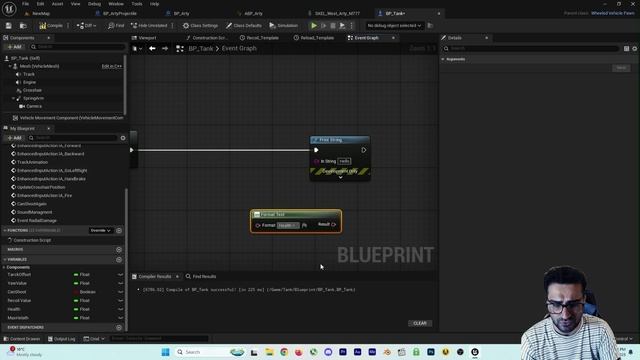This screenshot has height=360, width=640.
Task: Open Class Defaults
Action: [x=244, y=26]
